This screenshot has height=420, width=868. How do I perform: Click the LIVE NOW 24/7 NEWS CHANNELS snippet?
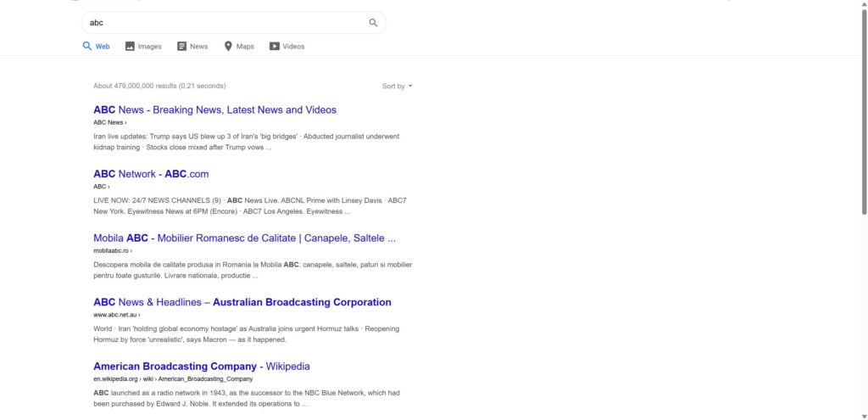(x=250, y=206)
